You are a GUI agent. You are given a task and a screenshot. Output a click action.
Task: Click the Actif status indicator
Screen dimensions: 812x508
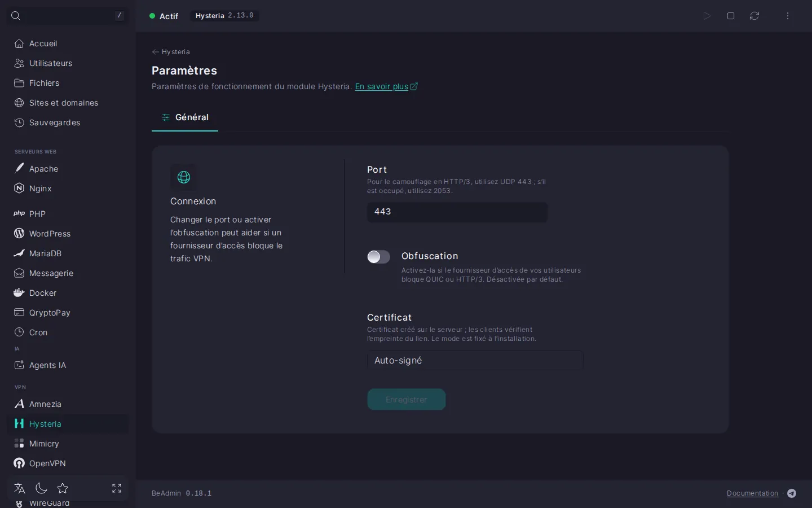point(164,16)
